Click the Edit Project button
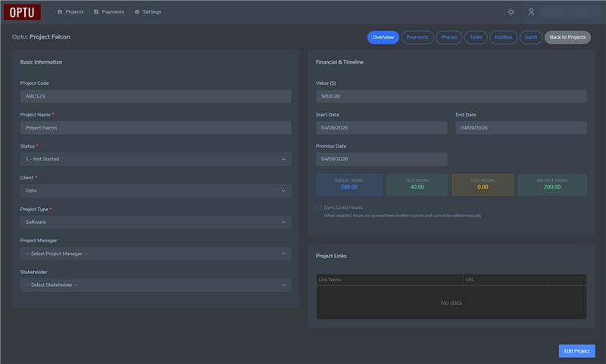 [x=576, y=351]
